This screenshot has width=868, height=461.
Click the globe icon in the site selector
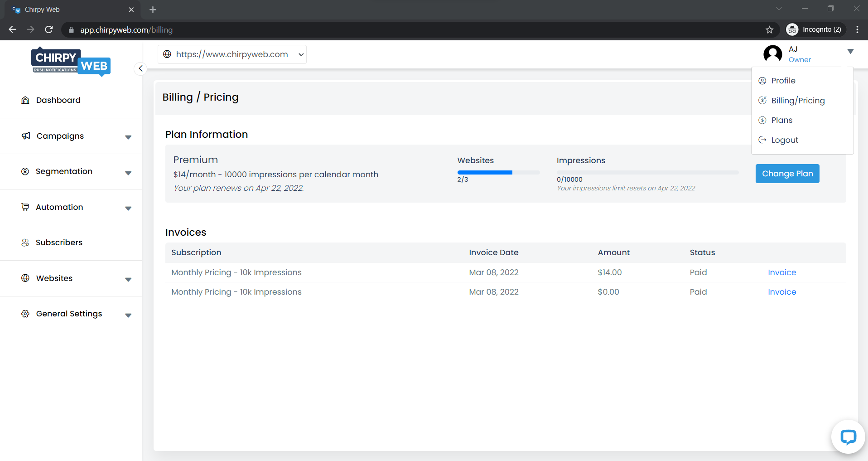167,54
